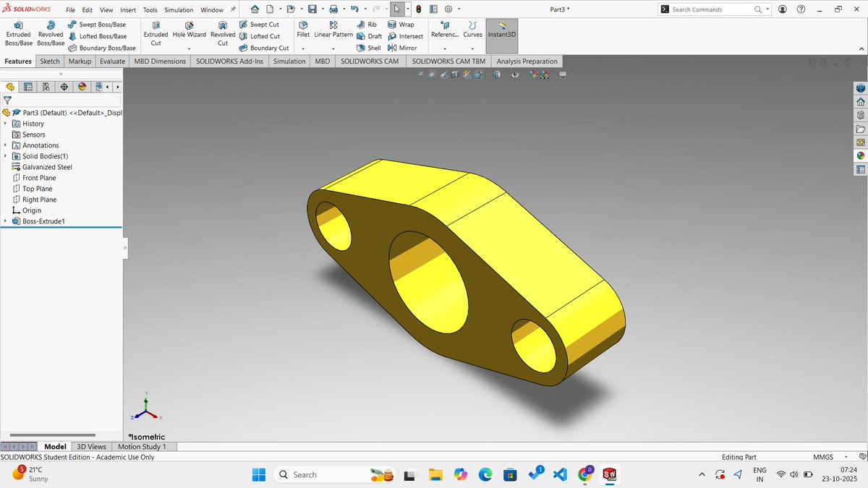Open the Curves tool
This screenshot has height=488, width=868.
pos(472,29)
